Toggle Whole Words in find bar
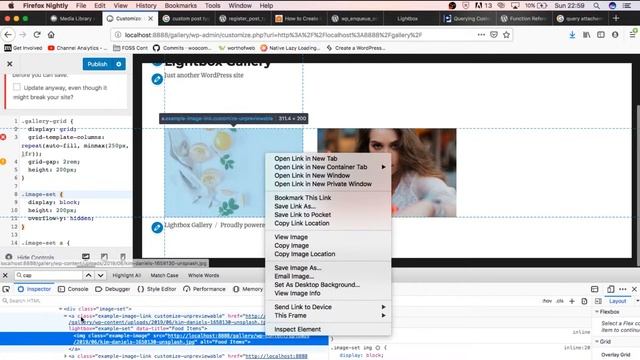The height and width of the screenshot is (360, 640). click(x=204, y=276)
